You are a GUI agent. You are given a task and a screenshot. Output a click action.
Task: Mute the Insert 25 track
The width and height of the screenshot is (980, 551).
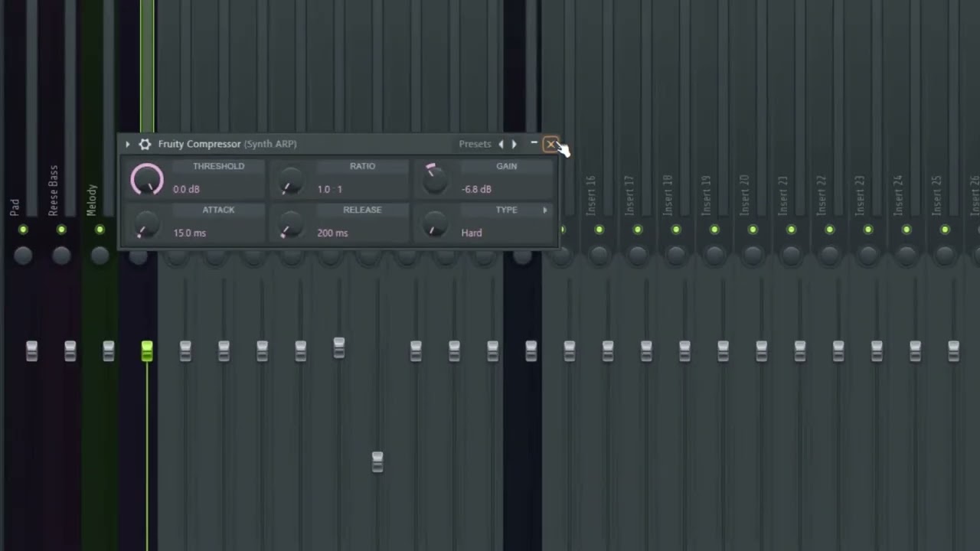(x=945, y=230)
